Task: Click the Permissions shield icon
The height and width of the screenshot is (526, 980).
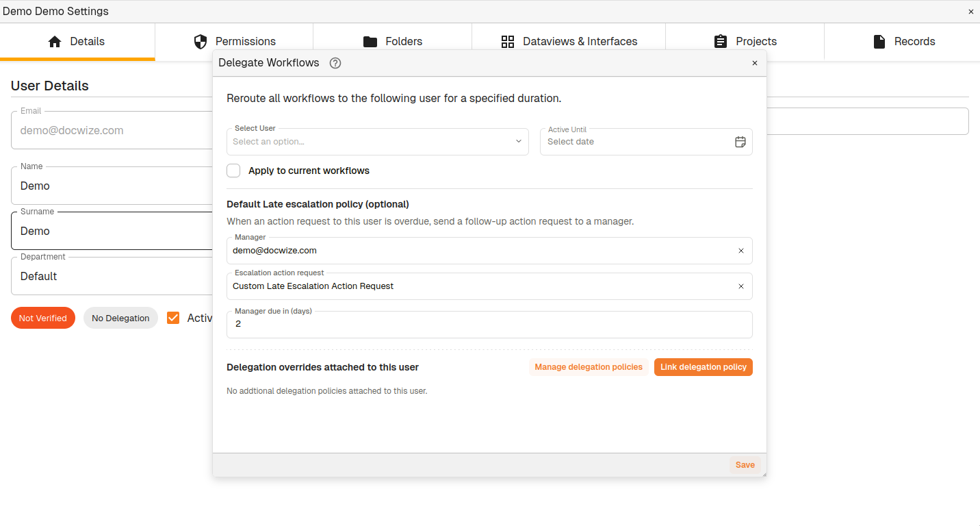Action: click(x=201, y=42)
